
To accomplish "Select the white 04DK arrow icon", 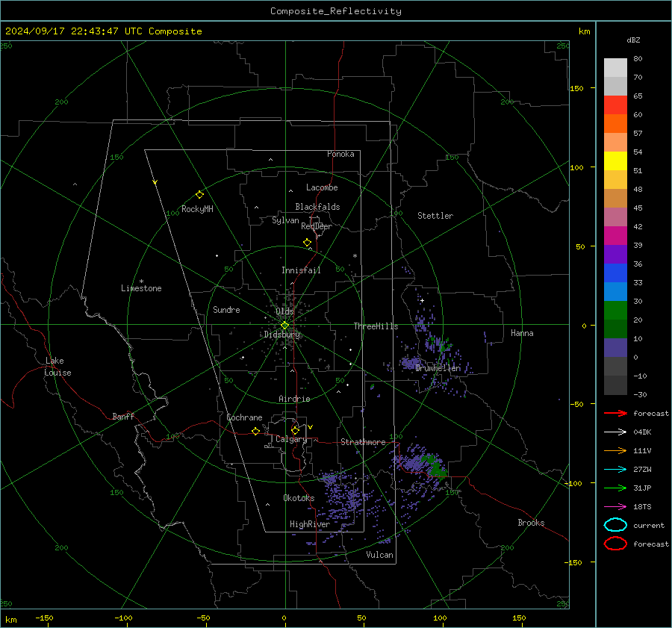I will point(615,432).
